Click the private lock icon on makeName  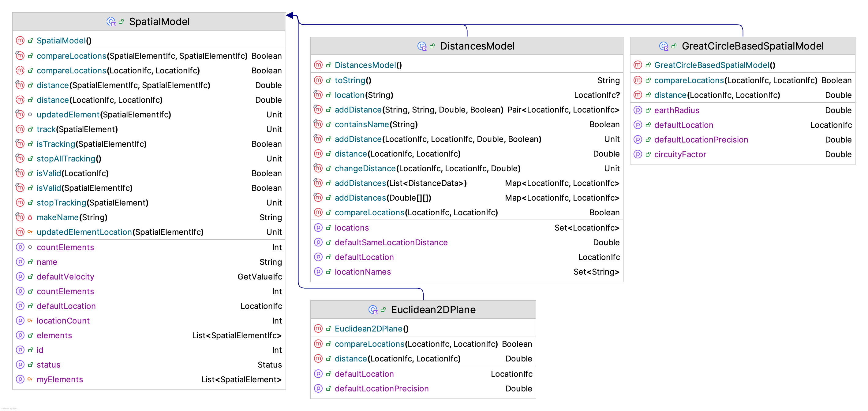[30, 217]
